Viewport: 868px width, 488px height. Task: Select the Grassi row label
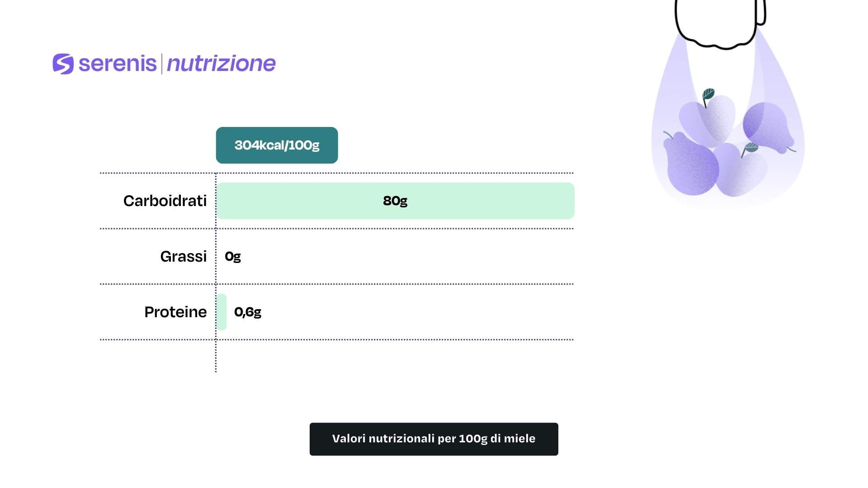tap(183, 256)
